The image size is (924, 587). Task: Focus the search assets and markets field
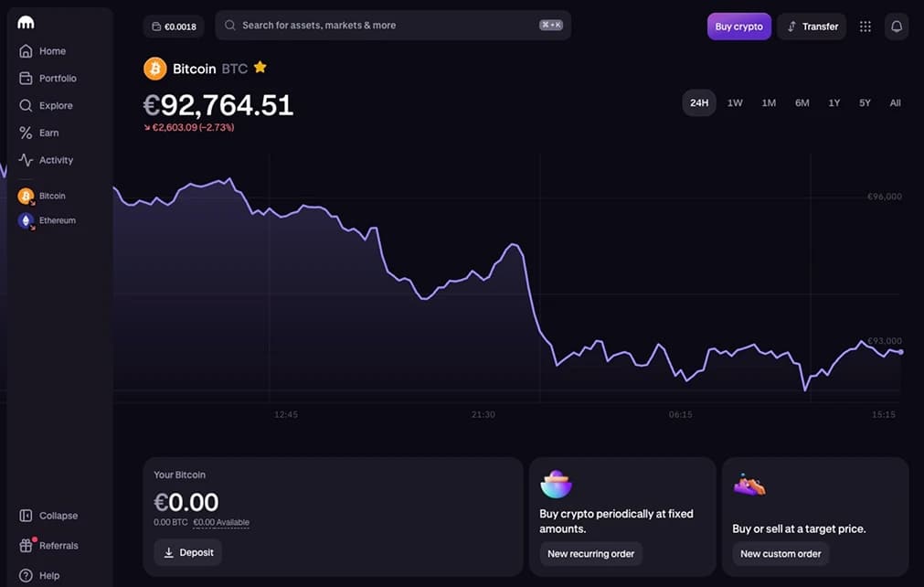click(393, 26)
